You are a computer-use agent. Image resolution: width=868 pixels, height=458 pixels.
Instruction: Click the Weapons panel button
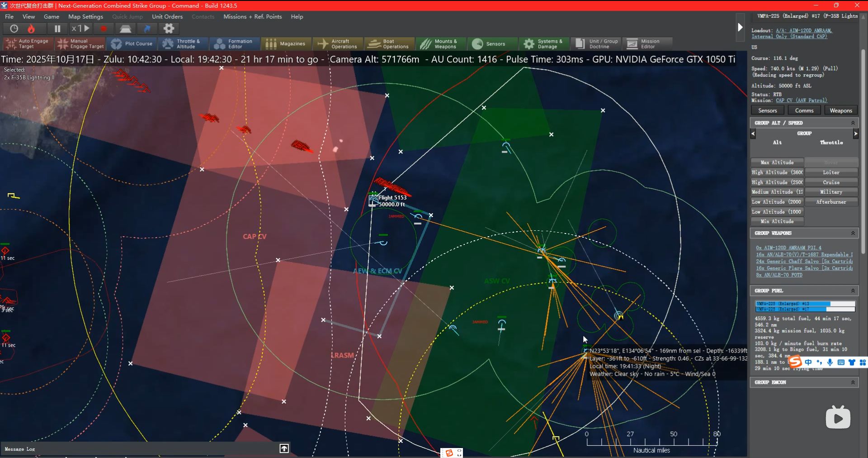pos(841,110)
